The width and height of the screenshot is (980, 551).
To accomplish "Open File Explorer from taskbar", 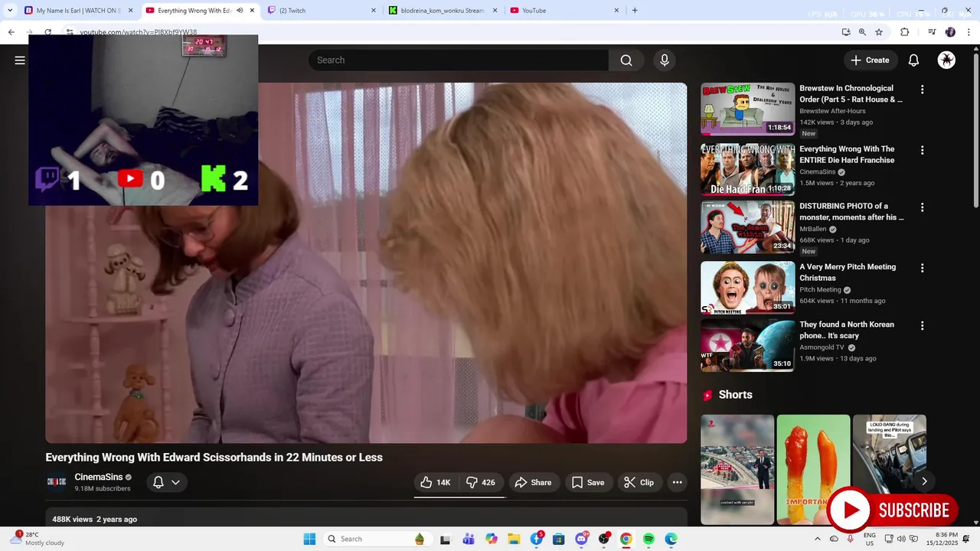I will pos(514,539).
